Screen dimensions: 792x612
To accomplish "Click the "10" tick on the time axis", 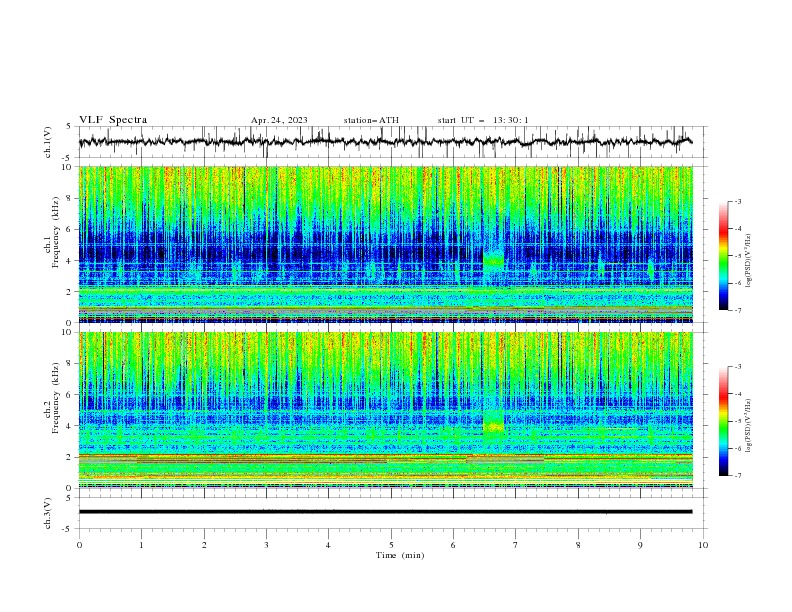I will [x=703, y=545].
